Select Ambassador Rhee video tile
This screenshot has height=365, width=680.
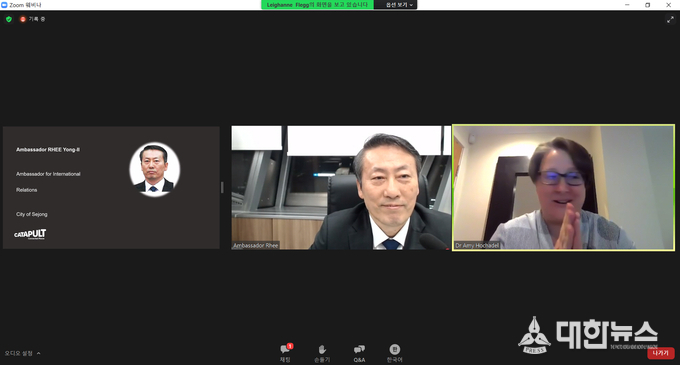341,188
